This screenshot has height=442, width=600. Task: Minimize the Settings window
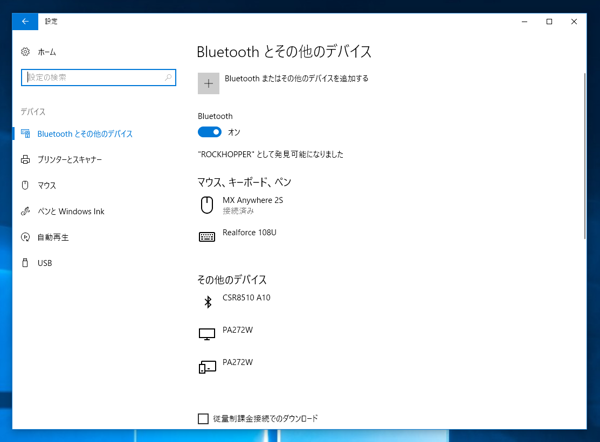tap(525, 22)
